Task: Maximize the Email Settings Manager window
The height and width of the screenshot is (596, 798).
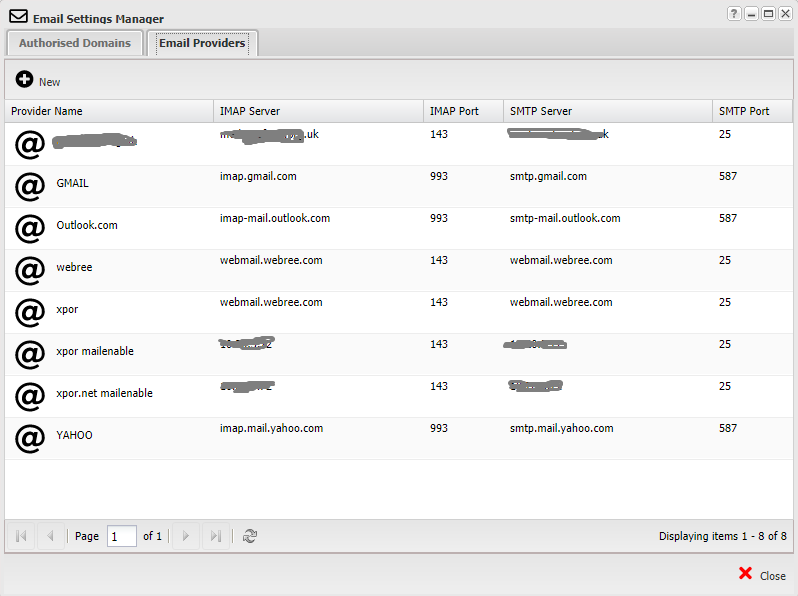Action: pos(768,13)
